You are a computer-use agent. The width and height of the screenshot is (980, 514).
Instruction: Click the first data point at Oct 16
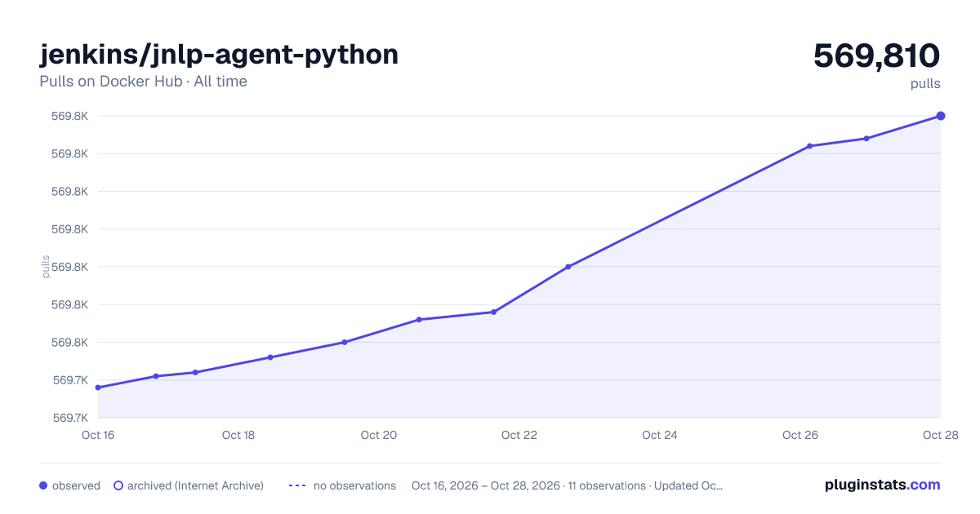pyautogui.click(x=98, y=388)
